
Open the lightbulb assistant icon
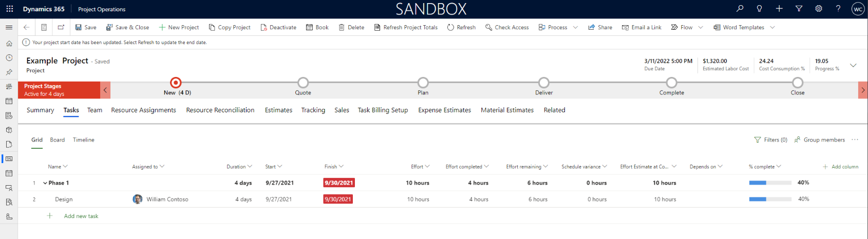click(x=759, y=8)
